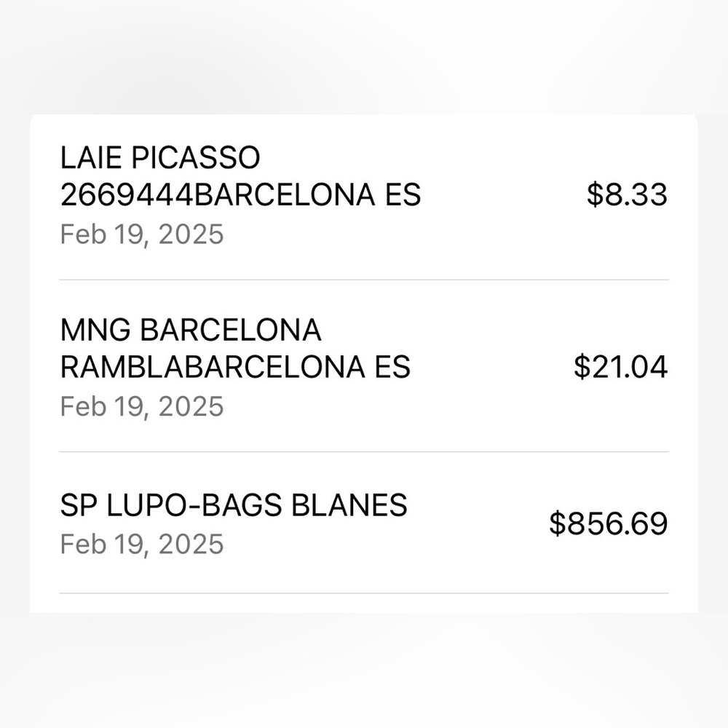Select the $856.69 amount
728x728 pixels.
pos(608,523)
